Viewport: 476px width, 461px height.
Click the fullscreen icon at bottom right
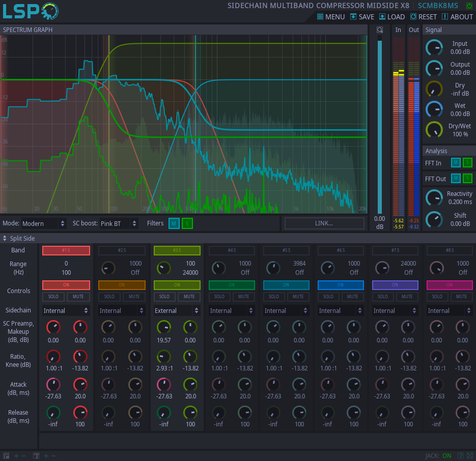[470, 455]
